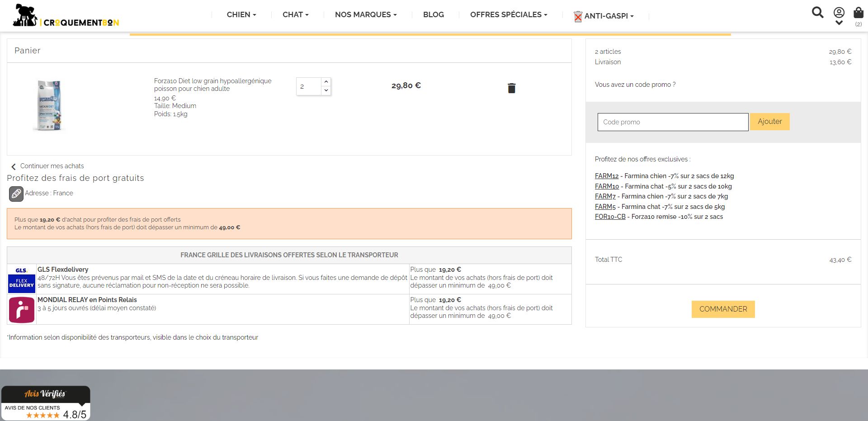Click the 'Panier' heading
The image size is (868, 421).
pyautogui.click(x=28, y=51)
